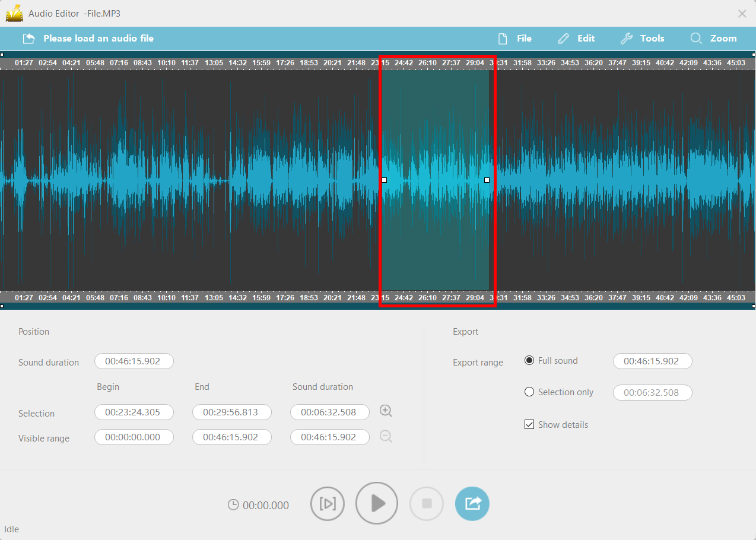
Task: Zoom into the selection using the plus magnifier
Action: click(x=386, y=411)
